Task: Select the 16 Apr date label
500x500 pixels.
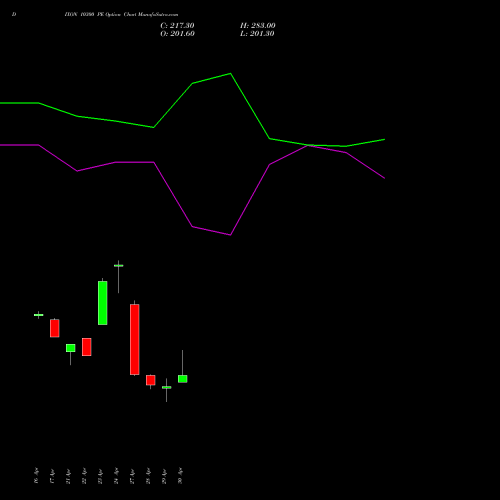Action: (x=36, y=476)
